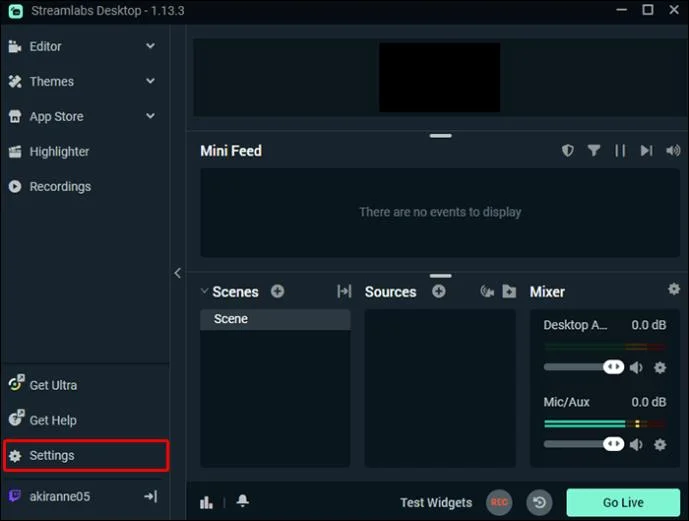
Task: Skip the current alert in Mini Feed
Action: (x=646, y=151)
